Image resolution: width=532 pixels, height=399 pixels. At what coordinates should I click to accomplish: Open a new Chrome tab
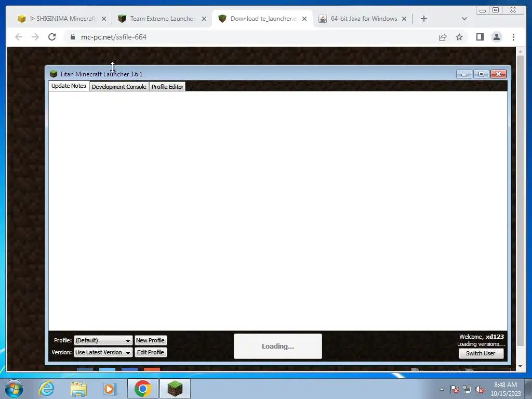pos(424,19)
